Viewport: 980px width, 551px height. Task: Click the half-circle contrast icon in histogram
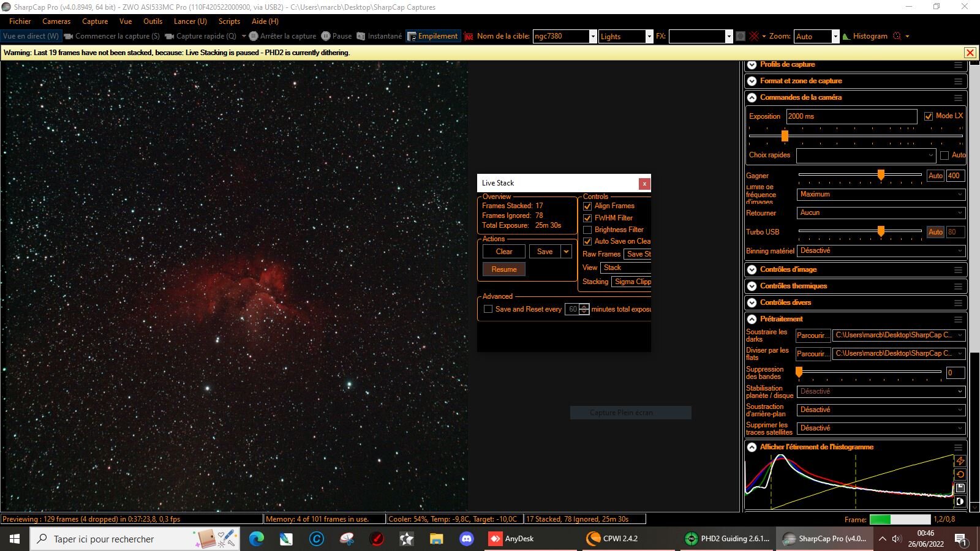(960, 501)
